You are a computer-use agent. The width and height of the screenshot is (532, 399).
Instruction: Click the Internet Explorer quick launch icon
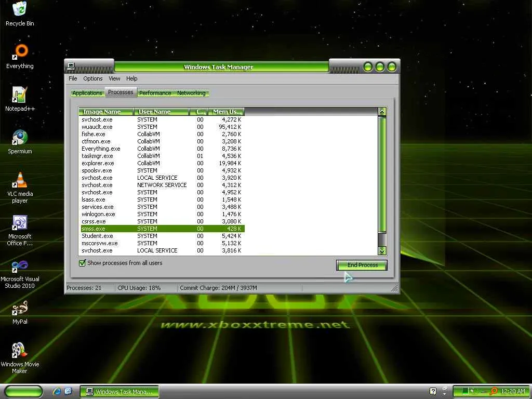(x=57, y=391)
